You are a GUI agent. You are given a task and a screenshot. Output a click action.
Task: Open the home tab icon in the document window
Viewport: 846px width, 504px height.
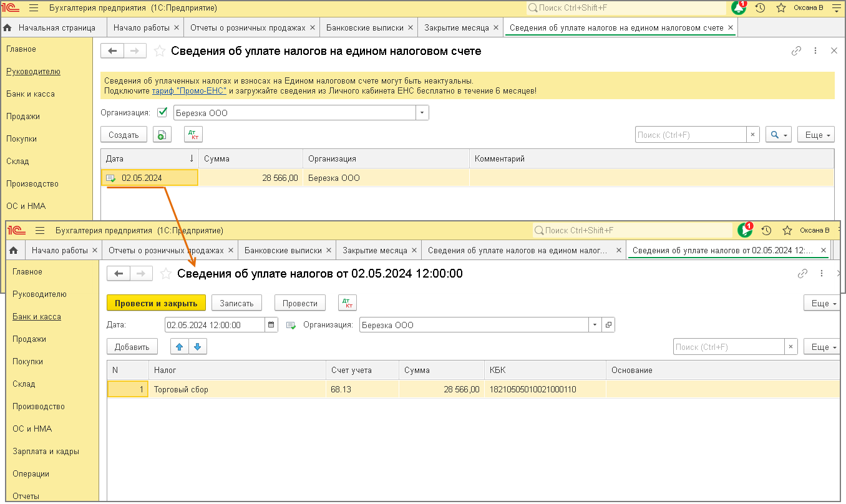pyautogui.click(x=14, y=250)
